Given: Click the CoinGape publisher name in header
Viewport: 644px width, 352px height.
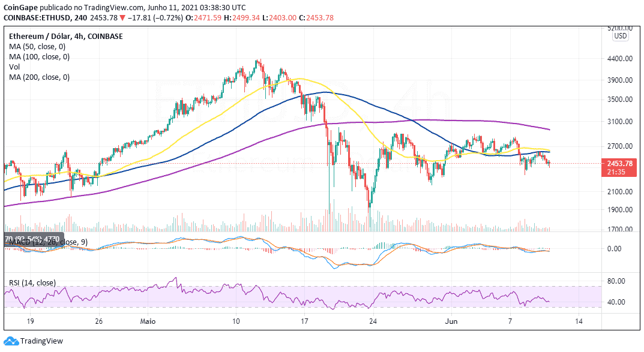Looking at the screenshot, I should coord(20,7).
